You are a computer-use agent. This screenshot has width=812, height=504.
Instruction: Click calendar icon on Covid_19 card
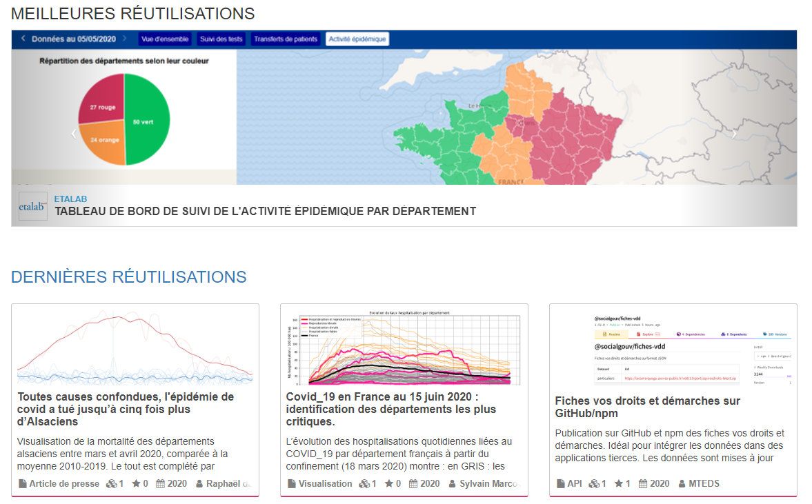coord(413,484)
